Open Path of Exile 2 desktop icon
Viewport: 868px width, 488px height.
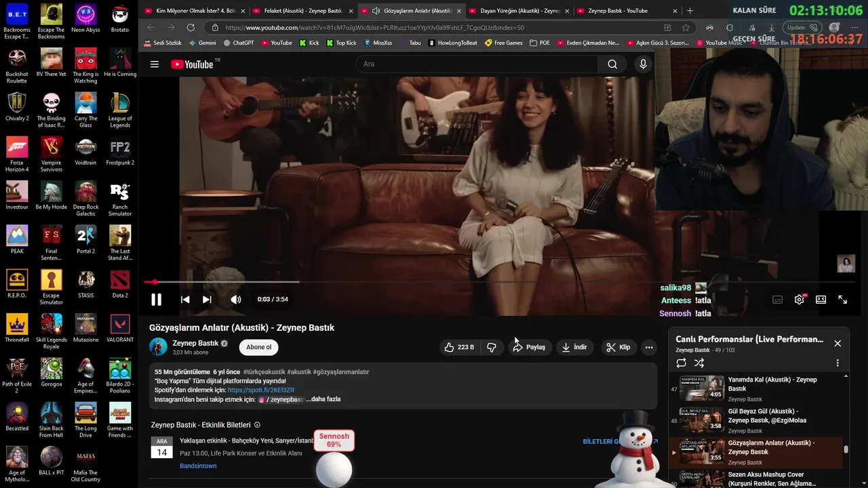[17, 376]
